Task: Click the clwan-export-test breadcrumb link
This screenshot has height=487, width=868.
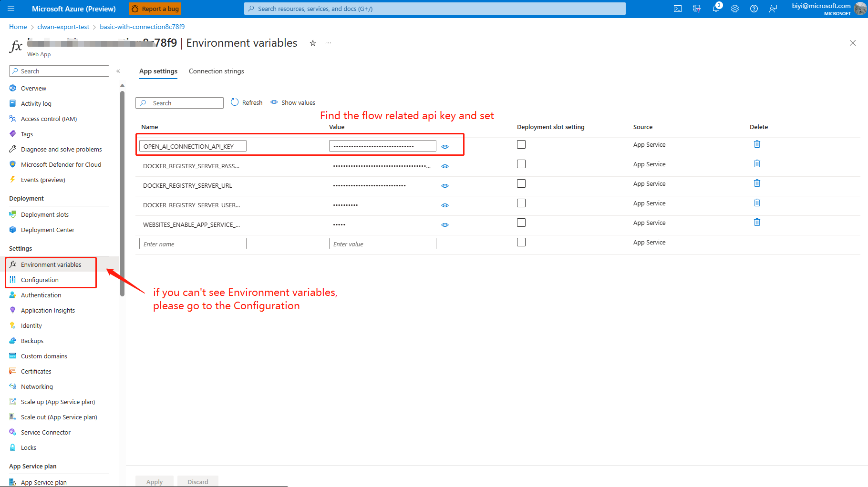Action: [63, 27]
